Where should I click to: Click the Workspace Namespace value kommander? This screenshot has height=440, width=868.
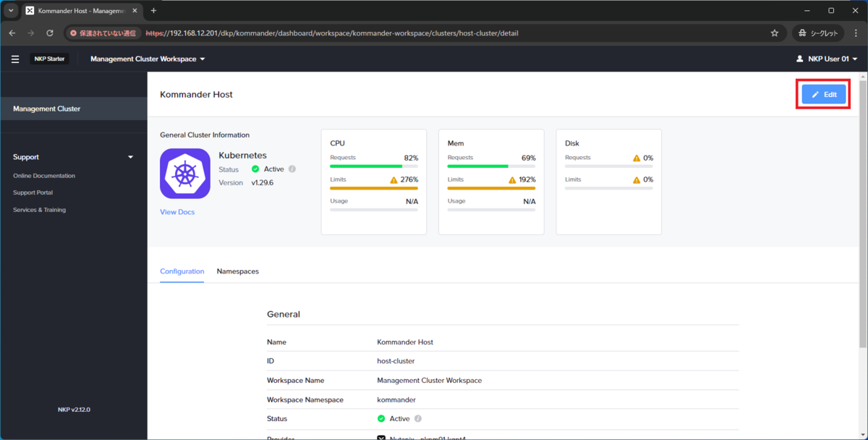396,399
